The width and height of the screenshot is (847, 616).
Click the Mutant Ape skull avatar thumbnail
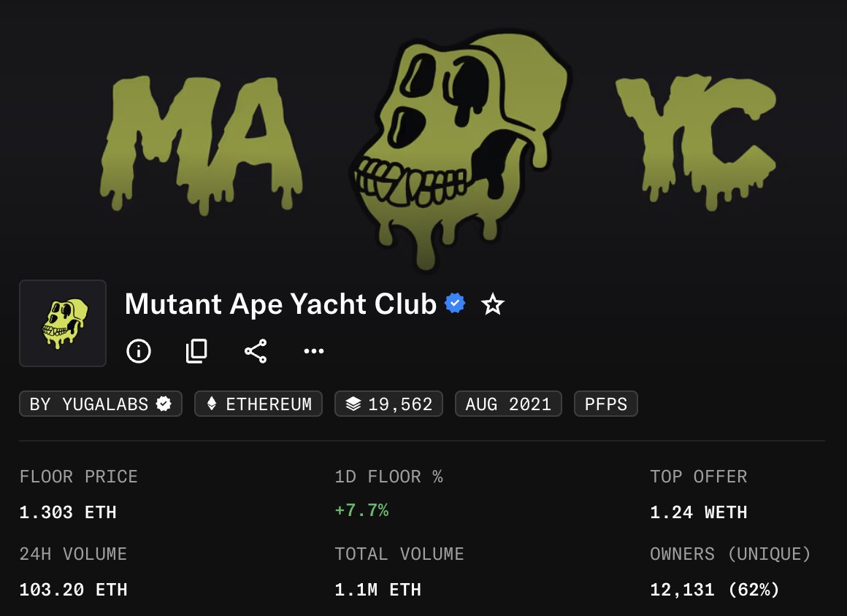63,323
